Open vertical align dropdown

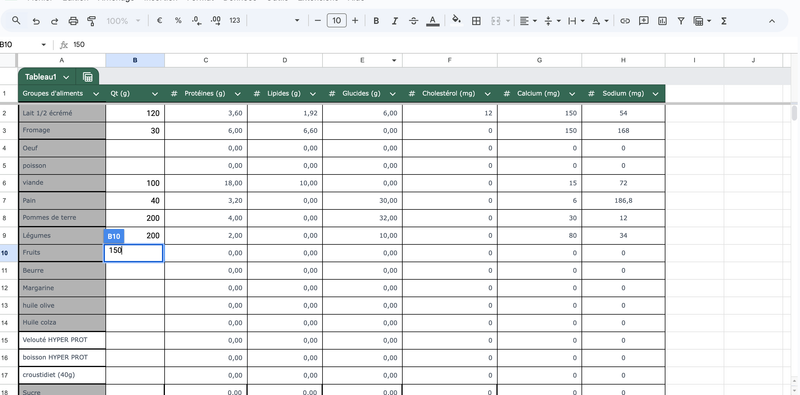coord(552,21)
